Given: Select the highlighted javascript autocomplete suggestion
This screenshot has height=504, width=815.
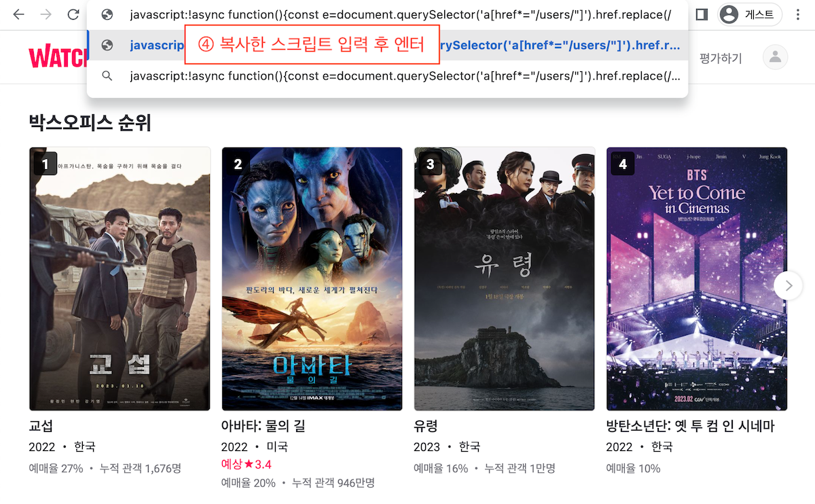Looking at the screenshot, I should point(387,45).
